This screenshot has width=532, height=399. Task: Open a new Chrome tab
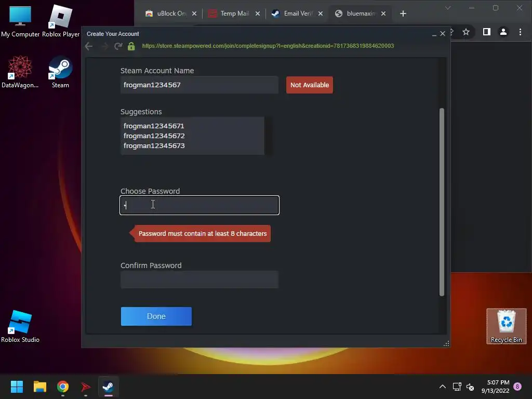(403, 14)
